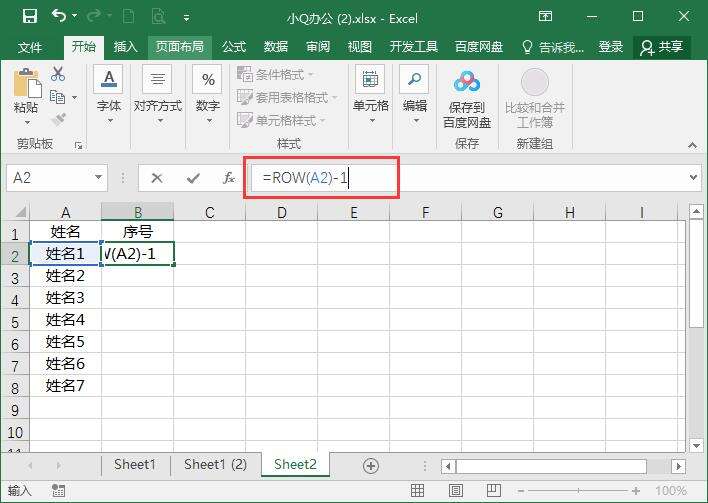The width and height of the screenshot is (708, 503).
Task: Click horizontal scrollbar right arrow
Action: [x=678, y=466]
